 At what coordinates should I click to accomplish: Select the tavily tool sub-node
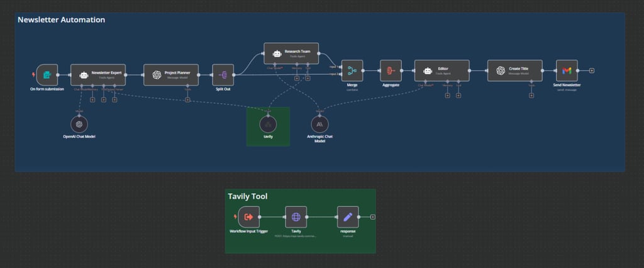tap(268, 124)
